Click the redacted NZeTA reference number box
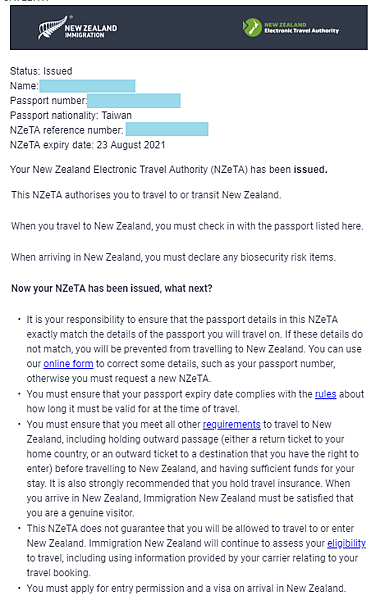The image size is (380, 600). [167, 129]
